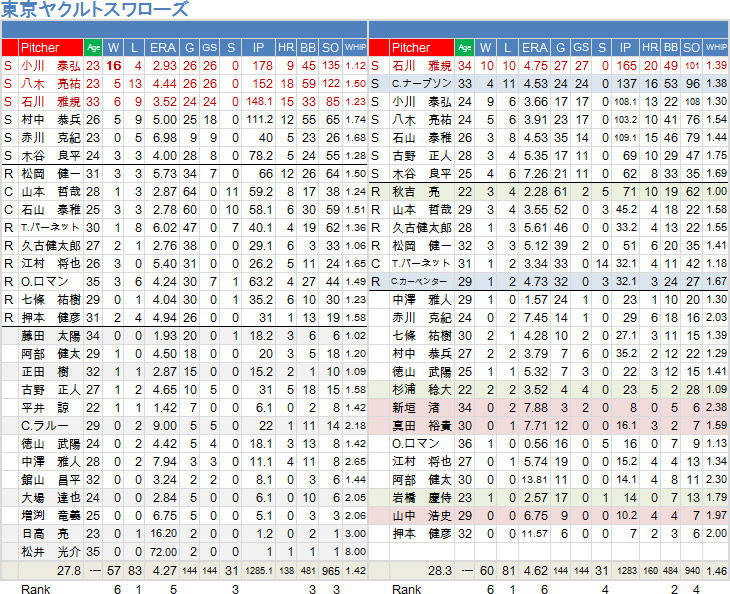This screenshot has height=594, width=730.
Task: Select ERA value 2.93
Action: (164, 66)
